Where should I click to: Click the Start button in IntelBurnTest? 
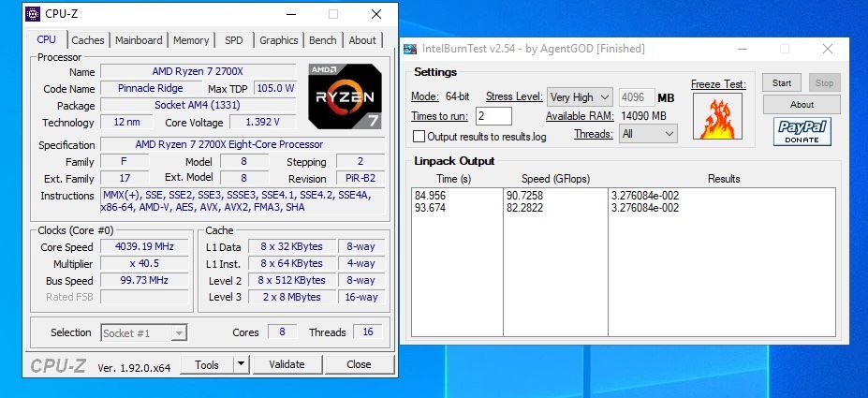[x=782, y=83]
